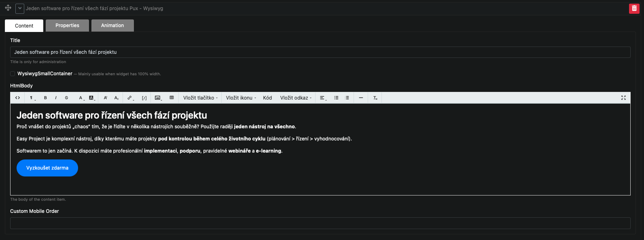The image size is (644, 240).
Task: Insert a horizontal rule
Action: point(361,98)
